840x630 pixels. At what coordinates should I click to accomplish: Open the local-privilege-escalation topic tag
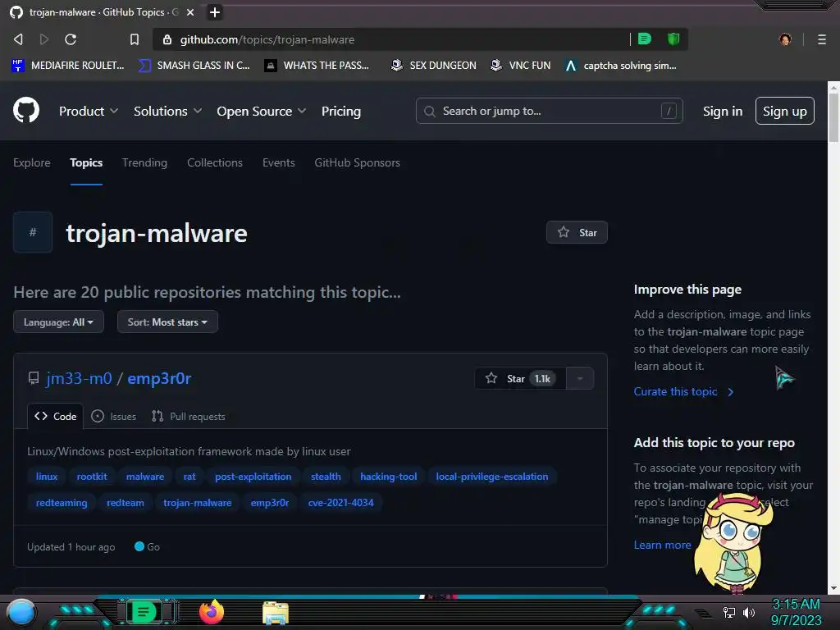click(x=492, y=477)
